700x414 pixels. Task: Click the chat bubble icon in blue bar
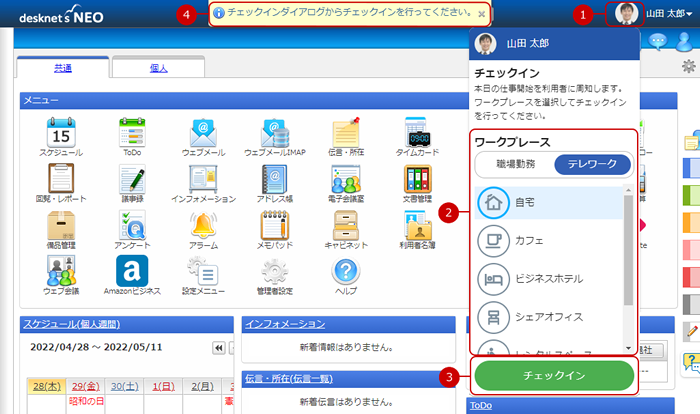click(658, 41)
